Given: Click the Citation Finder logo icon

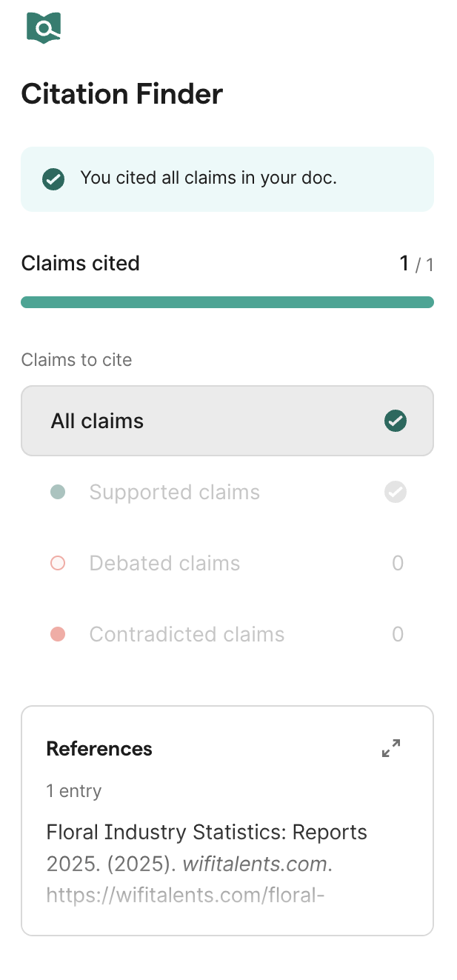Looking at the screenshot, I should tap(42, 28).
